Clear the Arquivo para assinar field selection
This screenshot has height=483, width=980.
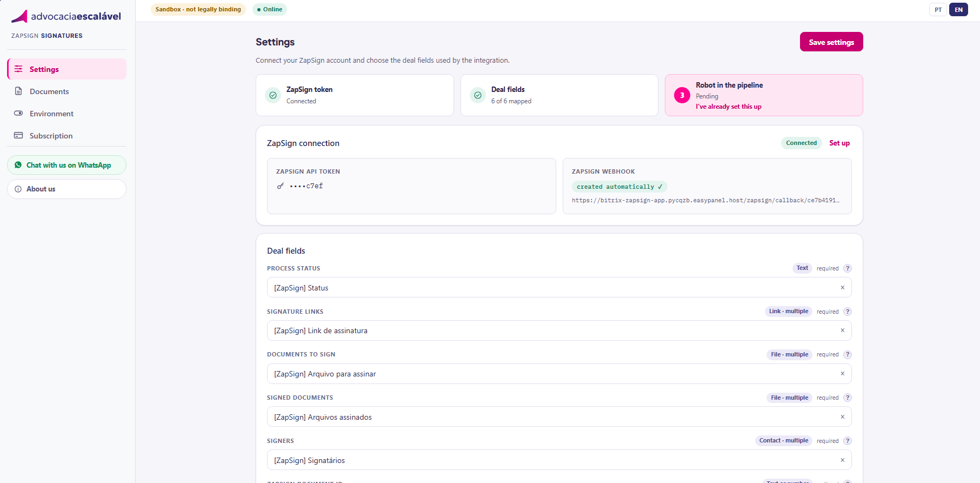843,374
